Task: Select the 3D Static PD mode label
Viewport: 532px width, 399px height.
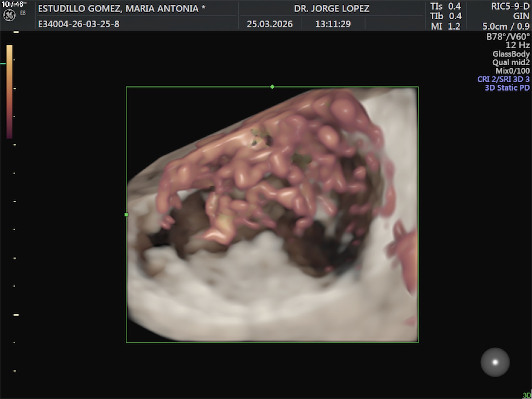Action: click(x=507, y=88)
